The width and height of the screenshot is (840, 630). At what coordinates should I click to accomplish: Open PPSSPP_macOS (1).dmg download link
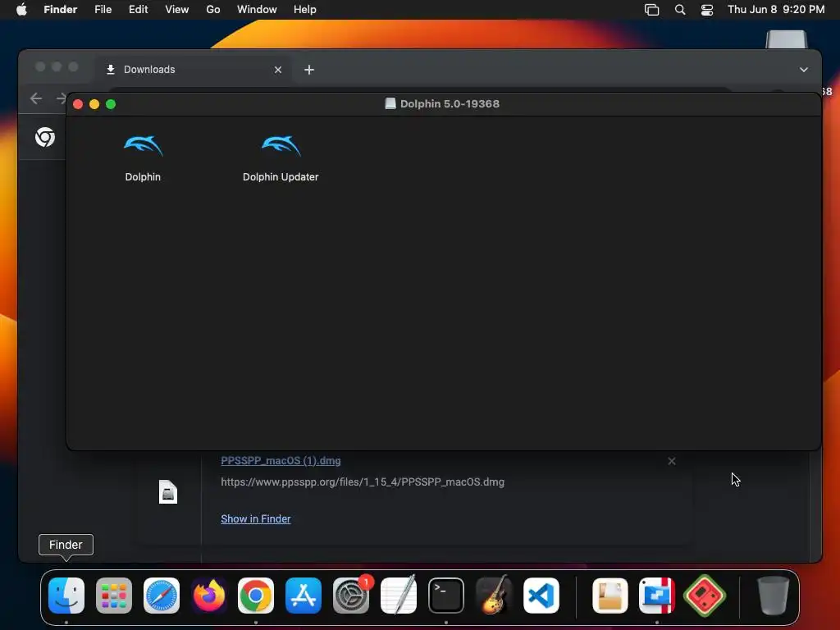click(281, 460)
